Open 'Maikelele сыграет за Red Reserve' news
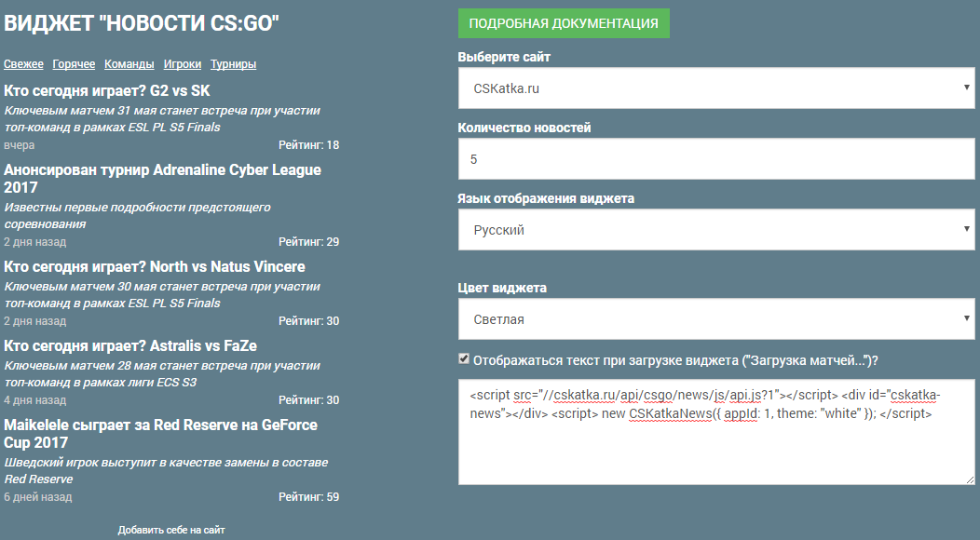This screenshot has height=540, width=980. [160, 433]
